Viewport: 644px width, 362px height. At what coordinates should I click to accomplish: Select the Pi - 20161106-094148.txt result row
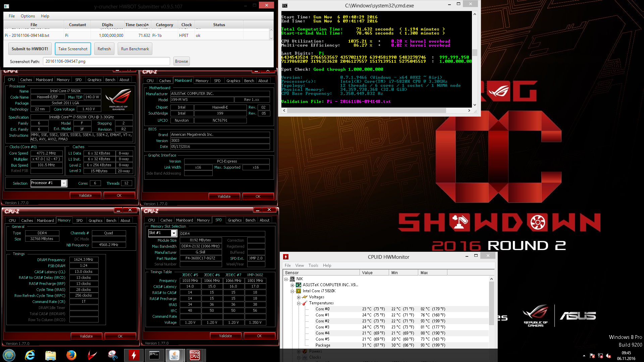[x=137, y=35]
